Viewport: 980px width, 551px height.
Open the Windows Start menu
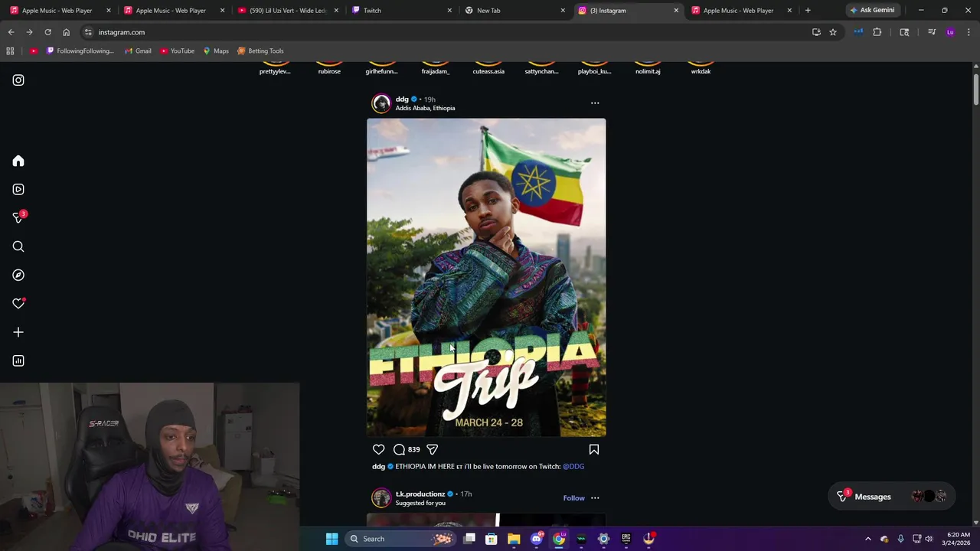(332, 539)
